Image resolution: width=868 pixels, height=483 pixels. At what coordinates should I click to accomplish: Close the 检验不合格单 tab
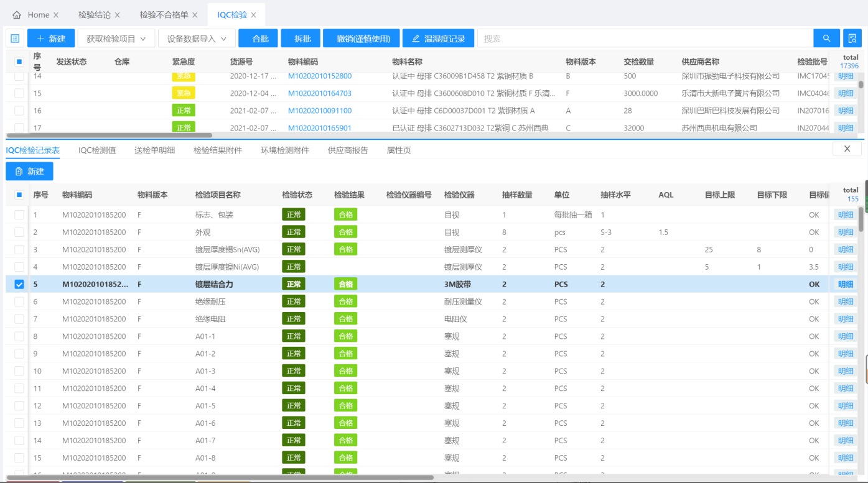tap(195, 15)
